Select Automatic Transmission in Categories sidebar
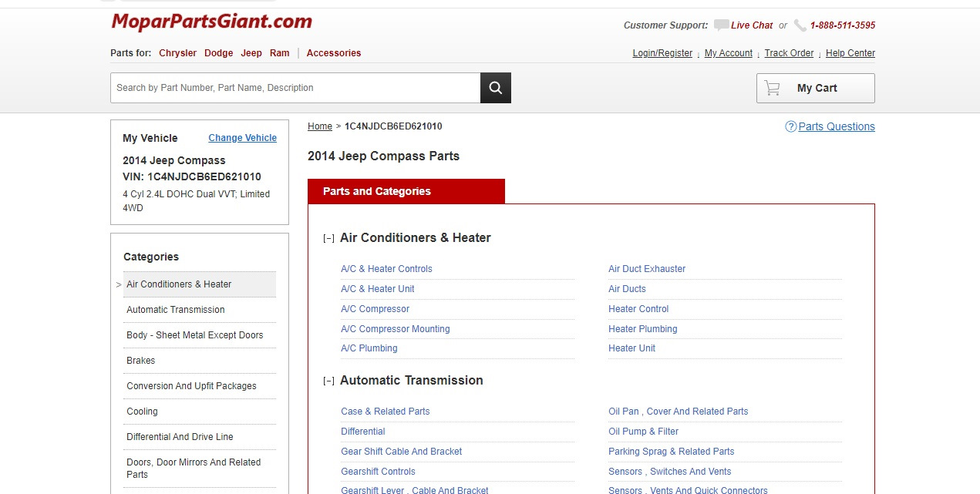Screen dimensions: 980x494 (x=200, y=310)
